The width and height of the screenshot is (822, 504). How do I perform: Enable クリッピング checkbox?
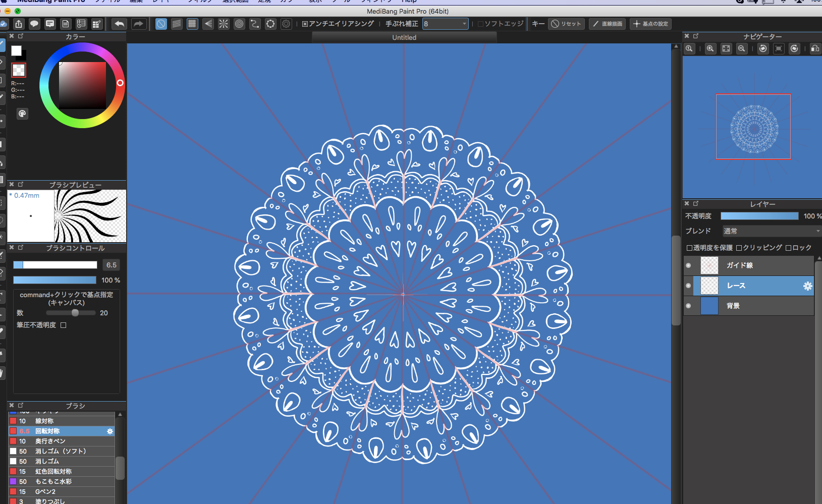click(x=739, y=248)
